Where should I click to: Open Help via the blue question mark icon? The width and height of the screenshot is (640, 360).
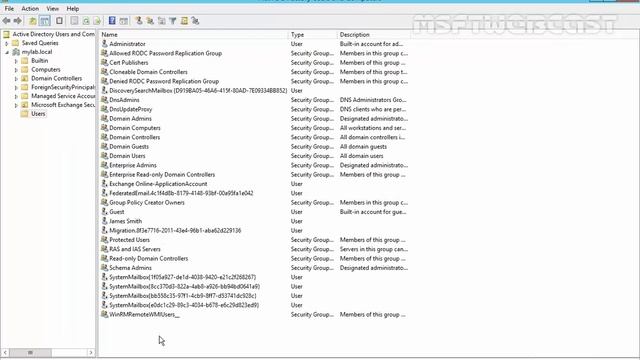click(x=112, y=20)
